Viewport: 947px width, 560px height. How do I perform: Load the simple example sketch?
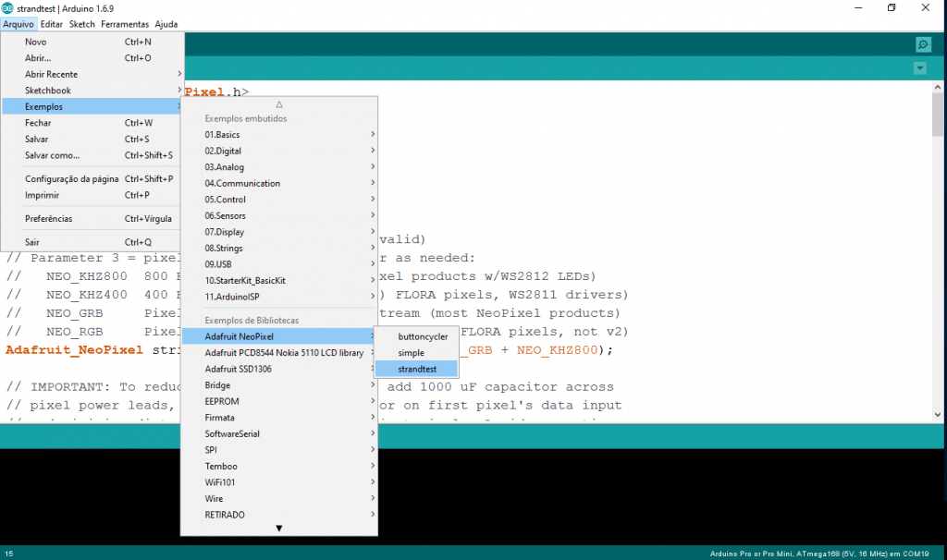[x=416, y=353]
